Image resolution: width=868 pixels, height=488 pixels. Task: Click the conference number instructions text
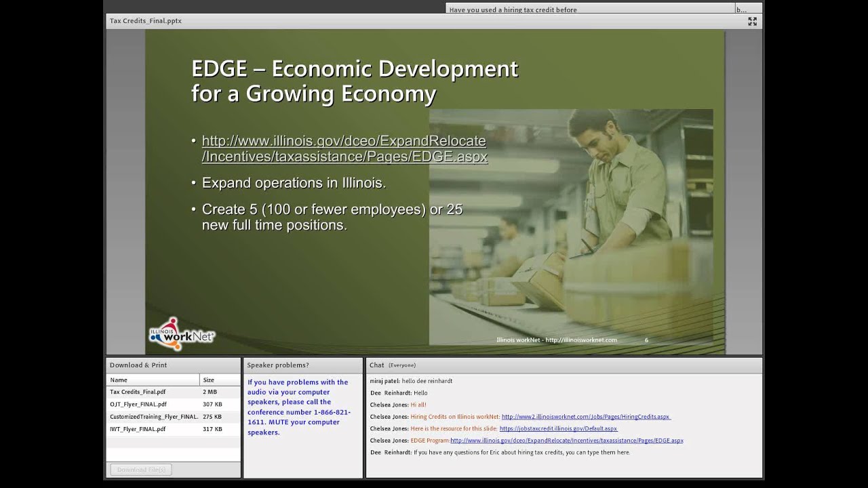point(299,407)
